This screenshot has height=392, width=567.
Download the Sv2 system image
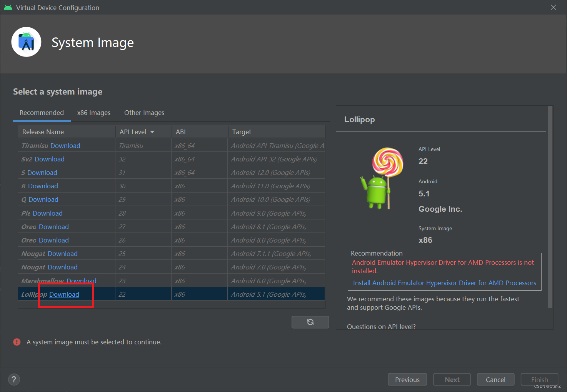[x=50, y=159]
